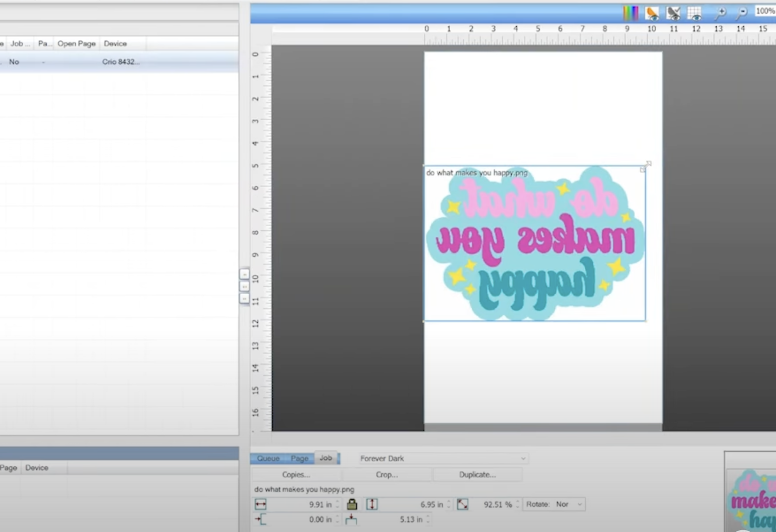776x532 pixels.
Task: Click the width dimension icon
Action: (260, 504)
